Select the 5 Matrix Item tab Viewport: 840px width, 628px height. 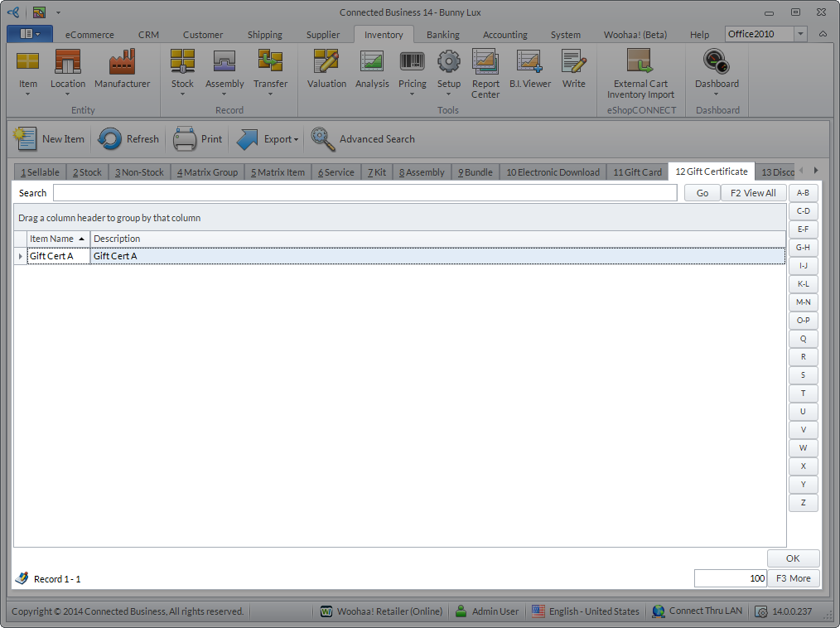[278, 172]
